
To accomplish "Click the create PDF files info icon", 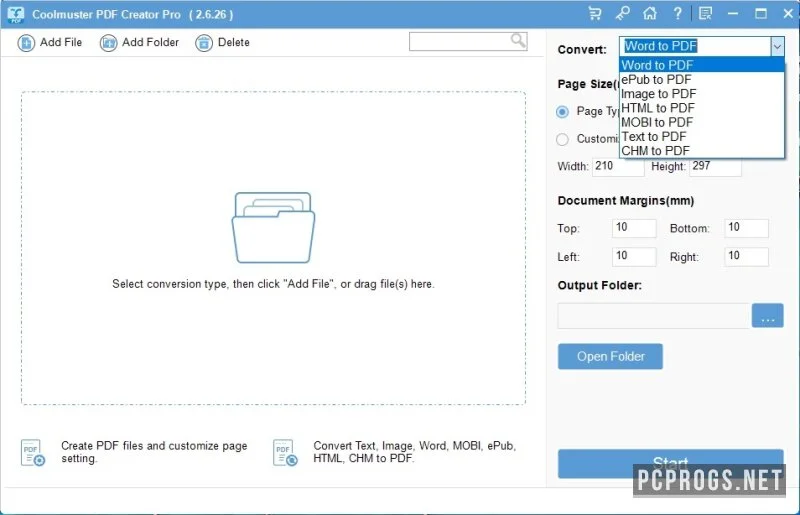I will click(x=33, y=453).
